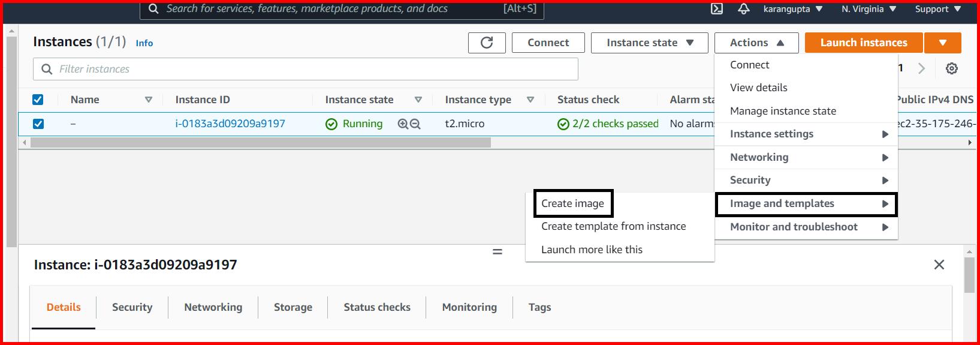Click the details panel vertical scrollbar

(x=969, y=276)
